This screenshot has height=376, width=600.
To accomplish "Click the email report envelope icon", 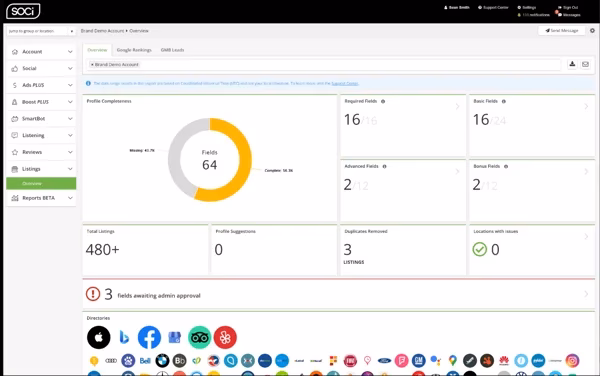I will pos(585,64).
